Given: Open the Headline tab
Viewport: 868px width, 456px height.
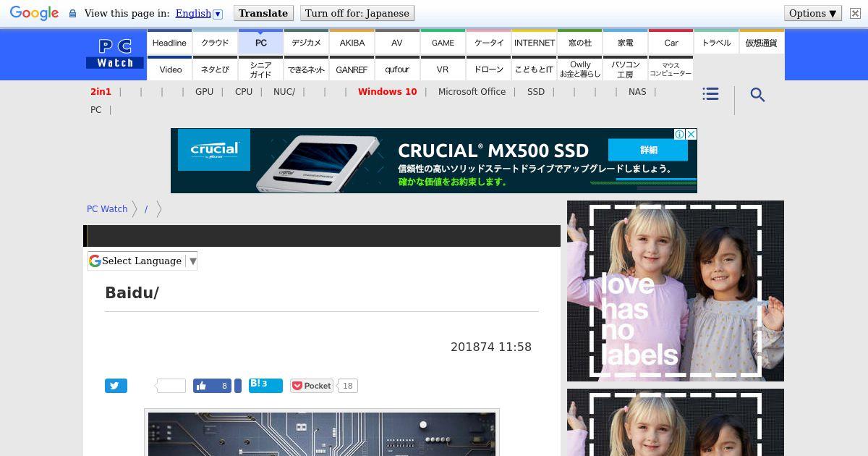Looking at the screenshot, I should [x=169, y=42].
